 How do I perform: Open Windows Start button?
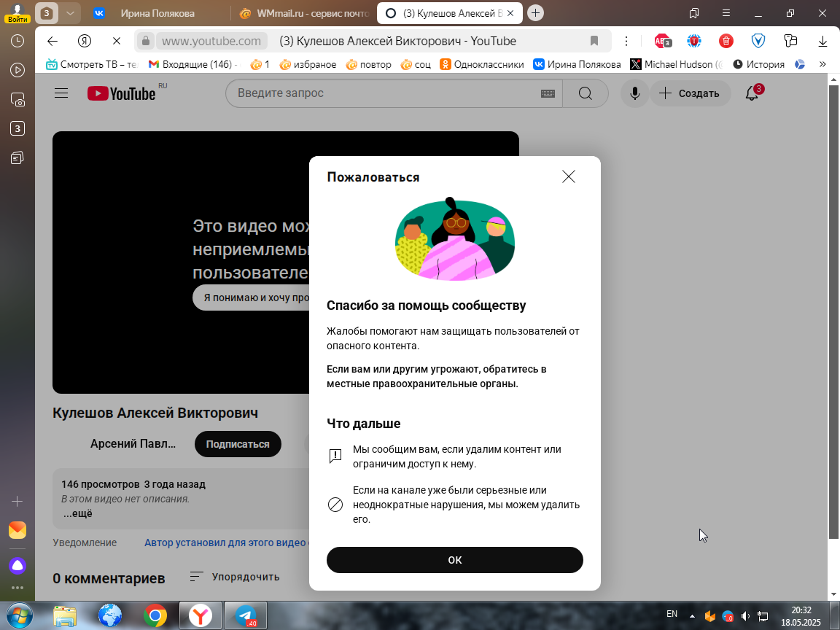[19, 615]
